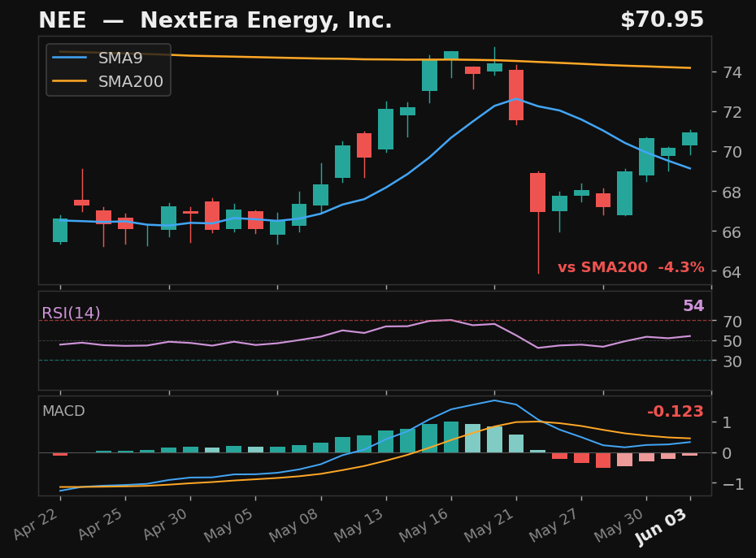Click the $70.95 price label
Image resolution: width=756 pixels, height=558 pixels.
click(662, 20)
